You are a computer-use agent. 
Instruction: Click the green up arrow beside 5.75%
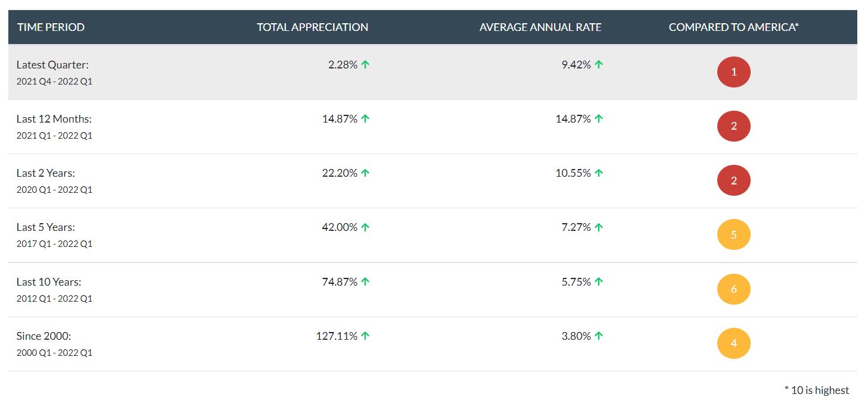pyautogui.click(x=599, y=282)
